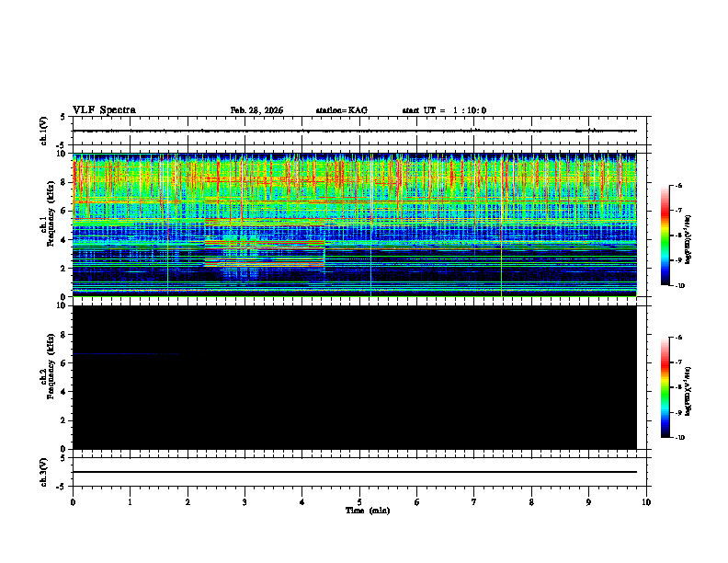Click the ch.1 frequency axis "6" tick label
Image resolution: width=728 pixels, height=563 pixels.
coord(64,211)
